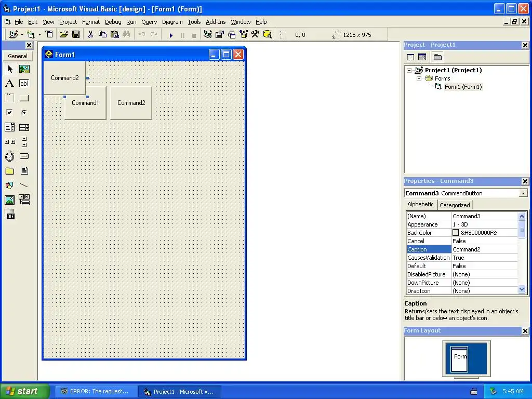Click the Add Standard EXE Project icon
Viewport: 532px width, 399px height.
14,35
